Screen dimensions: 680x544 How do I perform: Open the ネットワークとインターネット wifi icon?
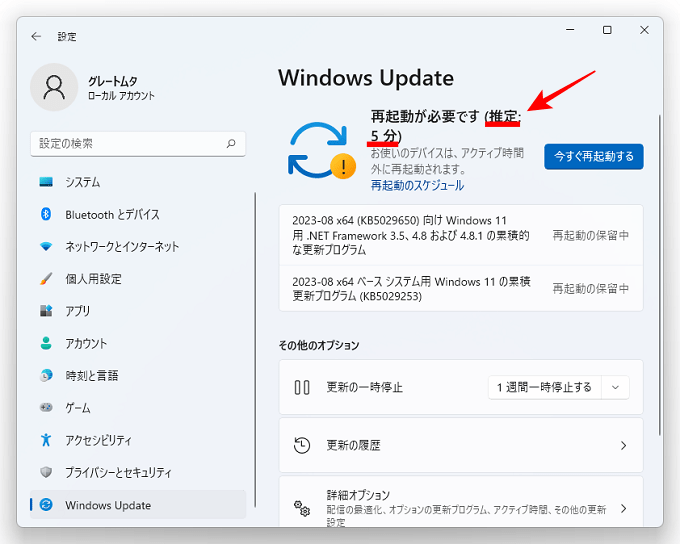pyautogui.click(x=46, y=246)
